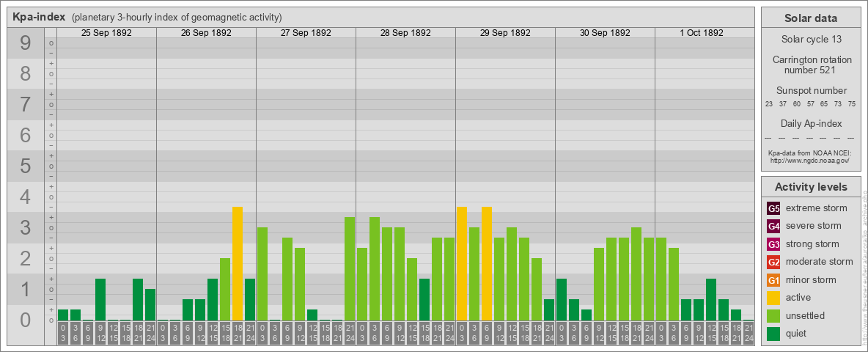This screenshot has width=868, height=352.
Task: Click the yellow 26 Sep 18-21 bar
Action: 238,263
